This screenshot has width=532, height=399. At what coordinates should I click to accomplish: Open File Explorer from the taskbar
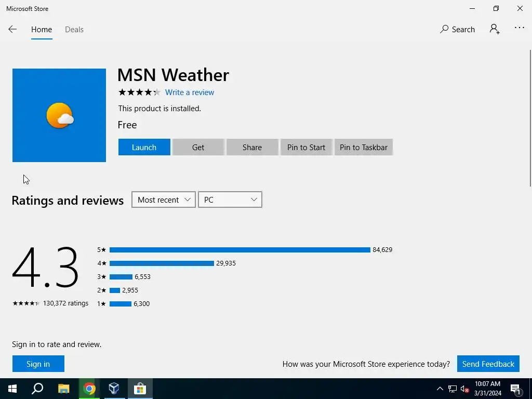point(63,389)
